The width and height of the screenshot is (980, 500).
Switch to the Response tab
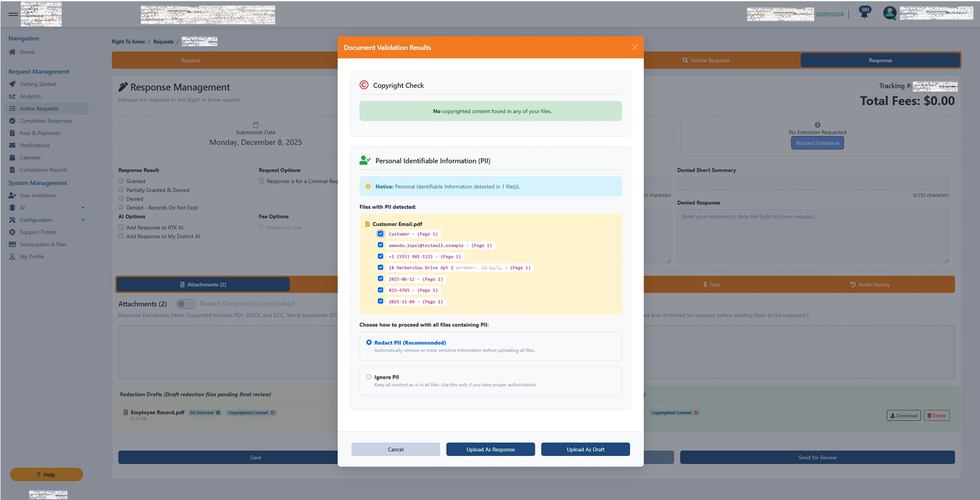880,60
